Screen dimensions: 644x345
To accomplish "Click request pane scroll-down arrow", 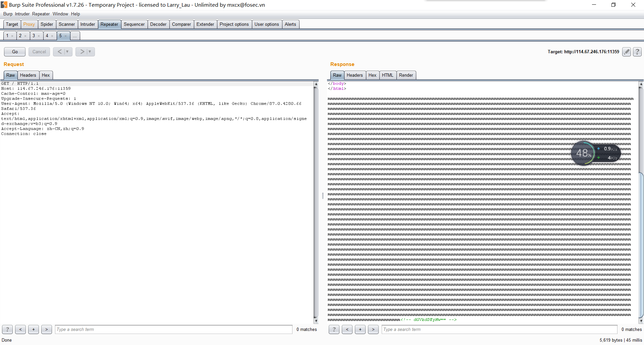I will click(x=316, y=321).
